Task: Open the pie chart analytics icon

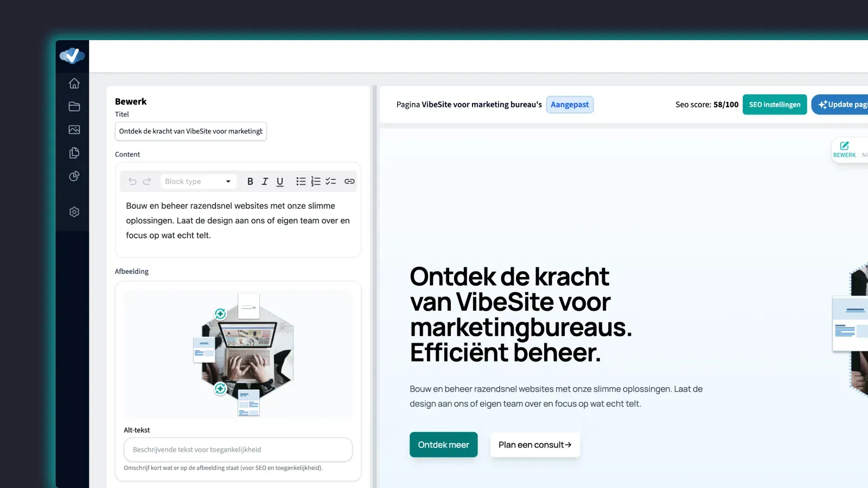Action: point(74,176)
